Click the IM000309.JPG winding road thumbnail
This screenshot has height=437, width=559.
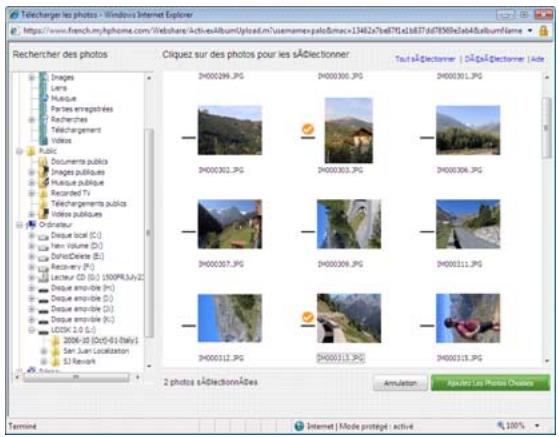click(349, 224)
